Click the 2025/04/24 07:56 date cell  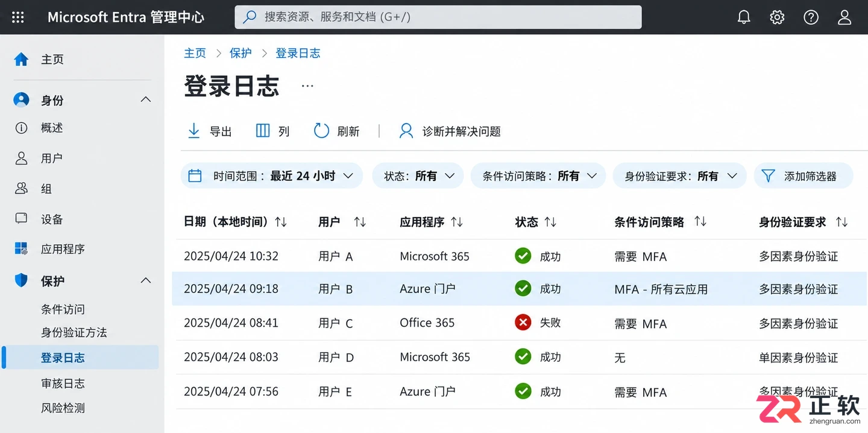[231, 391]
